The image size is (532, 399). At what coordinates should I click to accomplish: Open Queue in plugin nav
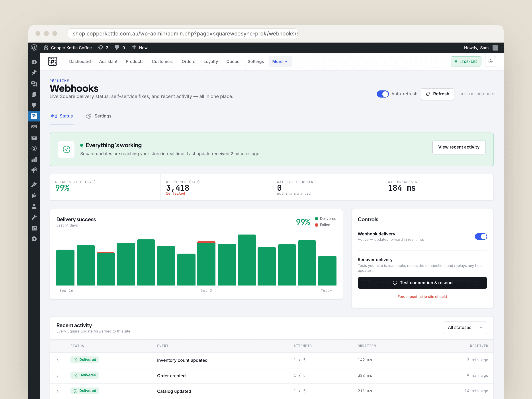tap(233, 61)
